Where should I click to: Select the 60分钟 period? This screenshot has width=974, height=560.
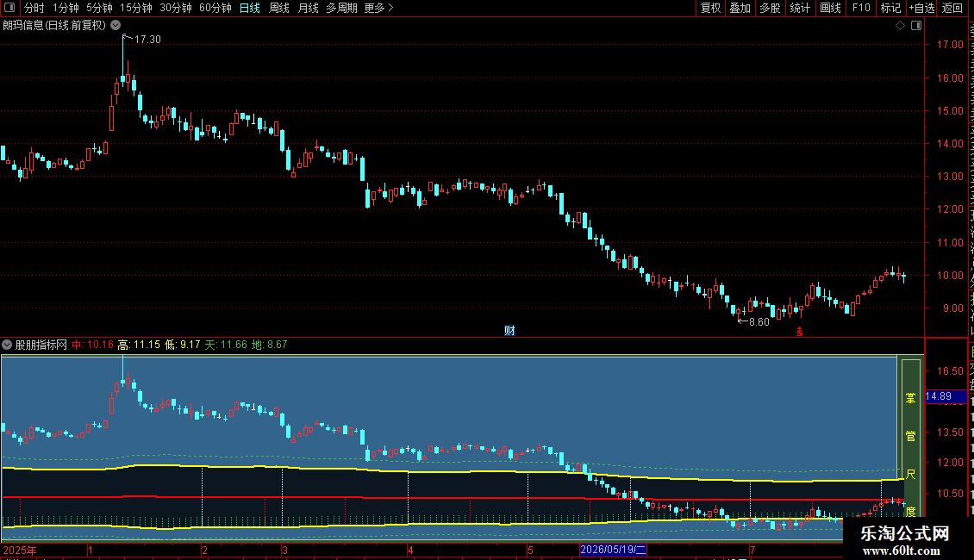coord(215,8)
